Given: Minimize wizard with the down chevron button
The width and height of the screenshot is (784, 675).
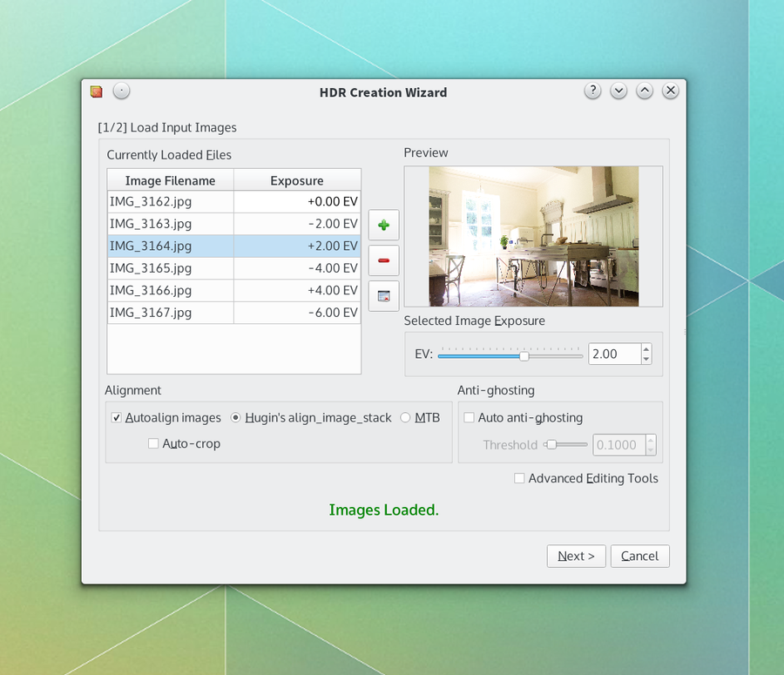Looking at the screenshot, I should tap(618, 91).
